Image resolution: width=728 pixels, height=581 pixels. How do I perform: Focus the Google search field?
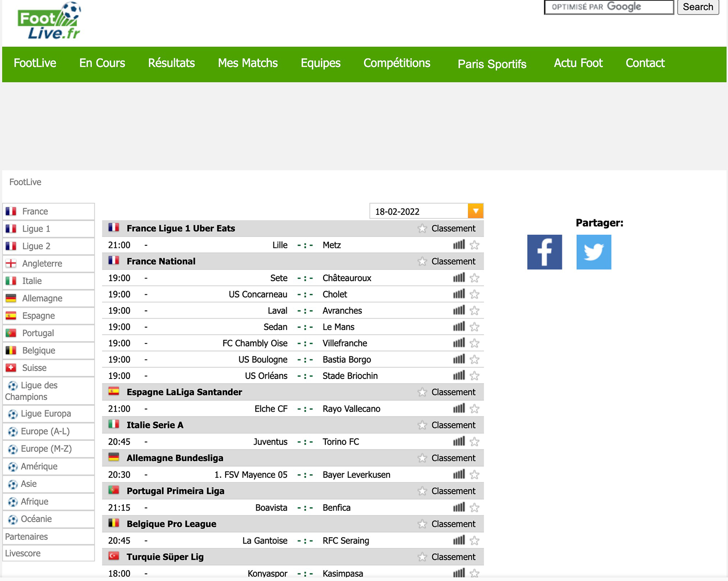click(x=609, y=7)
